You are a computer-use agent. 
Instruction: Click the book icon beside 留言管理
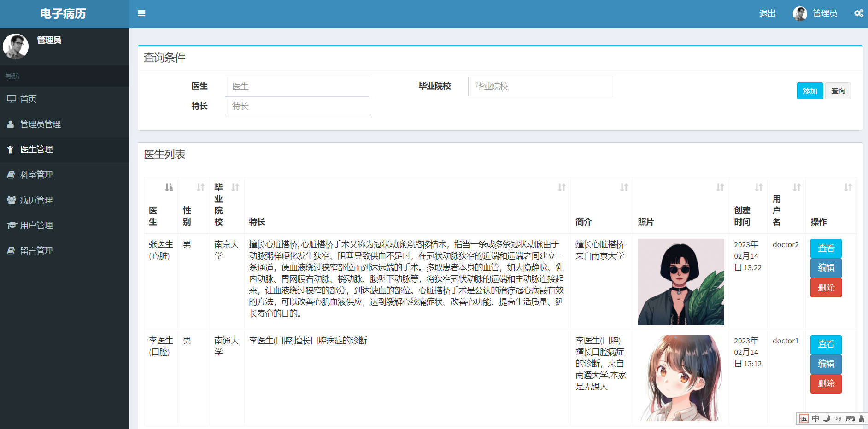11,251
